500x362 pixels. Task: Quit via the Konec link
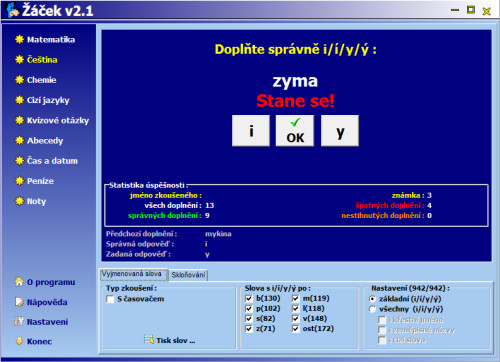(x=39, y=341)
